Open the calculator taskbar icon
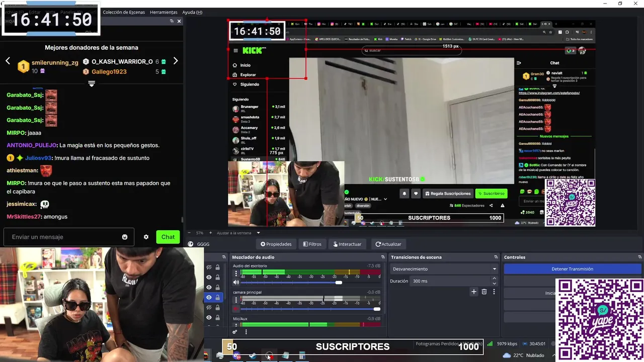This screenshot has height=362, width=644. click(302, 356)
